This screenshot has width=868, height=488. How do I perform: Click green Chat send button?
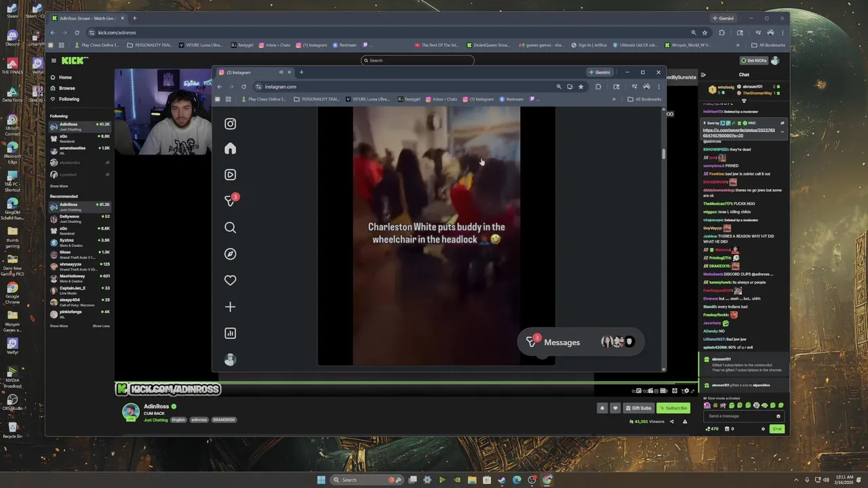(777, 429)
